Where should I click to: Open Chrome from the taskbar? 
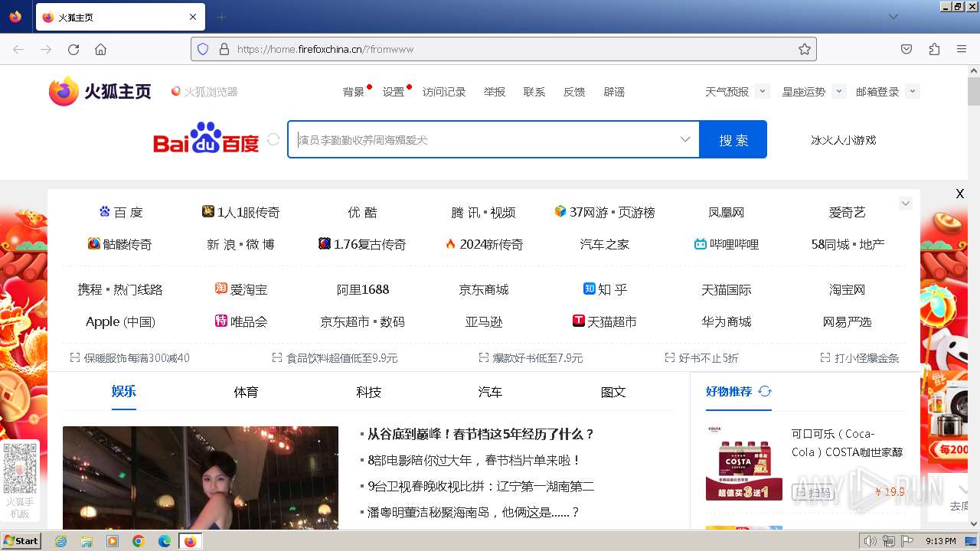pos(139,541)
